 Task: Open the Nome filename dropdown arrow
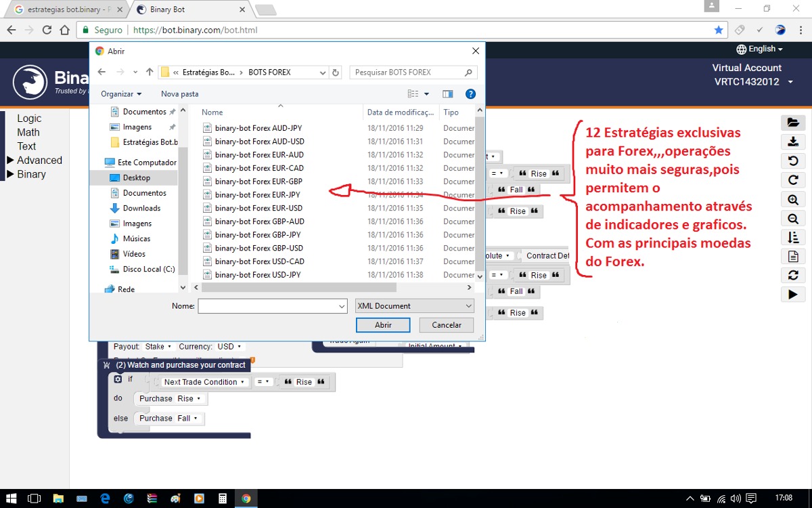click(x=342, y=306)
